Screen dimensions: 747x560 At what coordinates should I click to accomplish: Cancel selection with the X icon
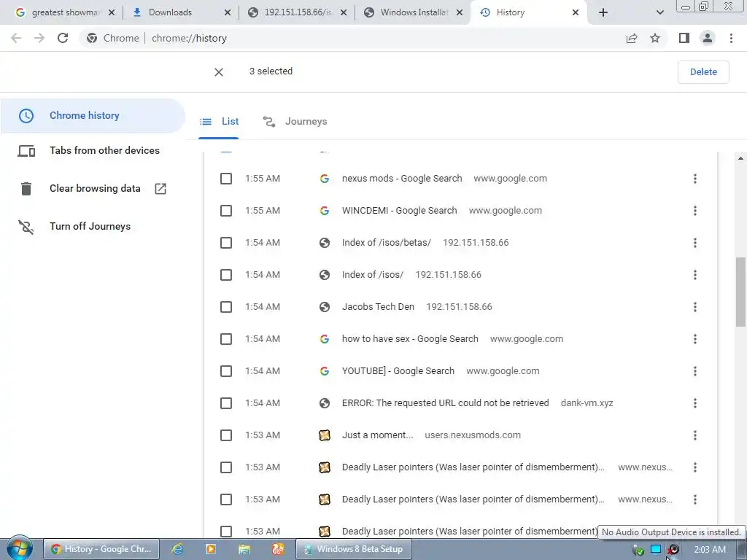[x=219, y=72]
